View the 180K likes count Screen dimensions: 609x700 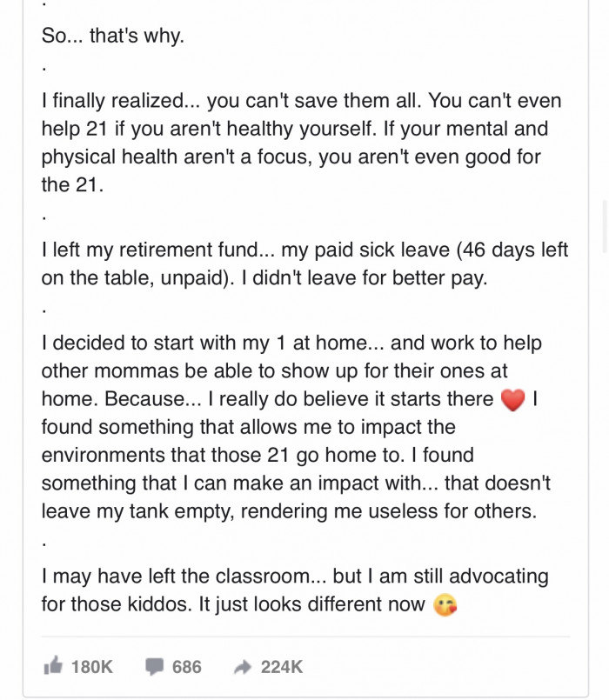[x=92, y=667]
